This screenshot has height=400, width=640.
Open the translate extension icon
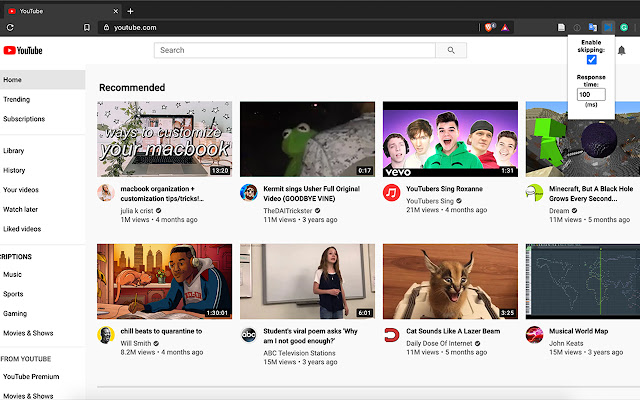[x=593, y=27]
